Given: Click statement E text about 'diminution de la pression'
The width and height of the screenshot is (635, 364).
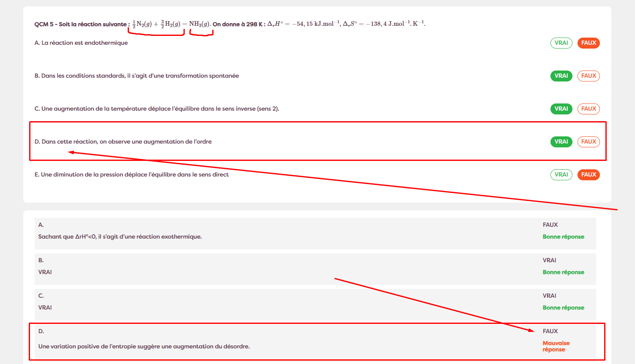Looking at the screenshot, I should coord(131,175).
